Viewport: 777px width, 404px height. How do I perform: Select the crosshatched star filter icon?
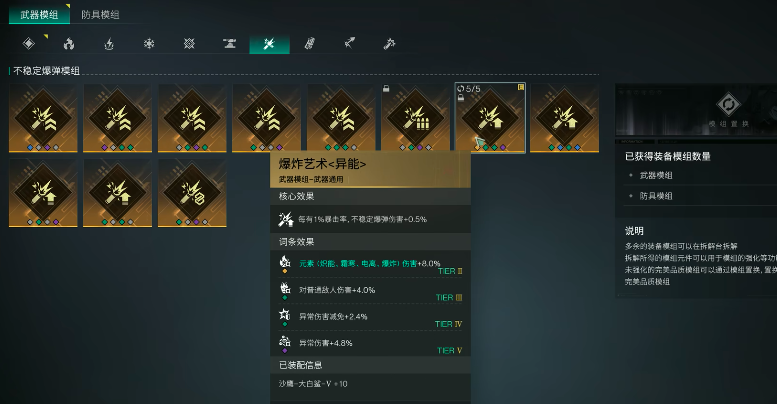[x=189, y=44]
